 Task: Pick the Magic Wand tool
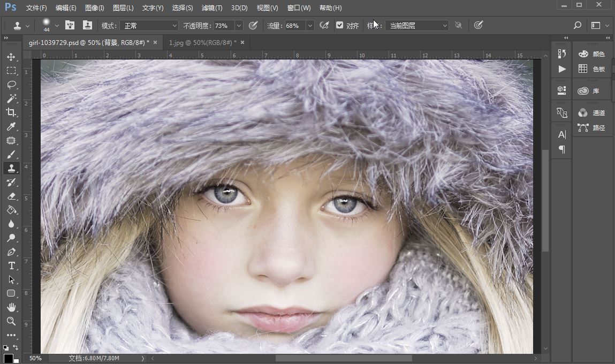(x=11, y=98)
